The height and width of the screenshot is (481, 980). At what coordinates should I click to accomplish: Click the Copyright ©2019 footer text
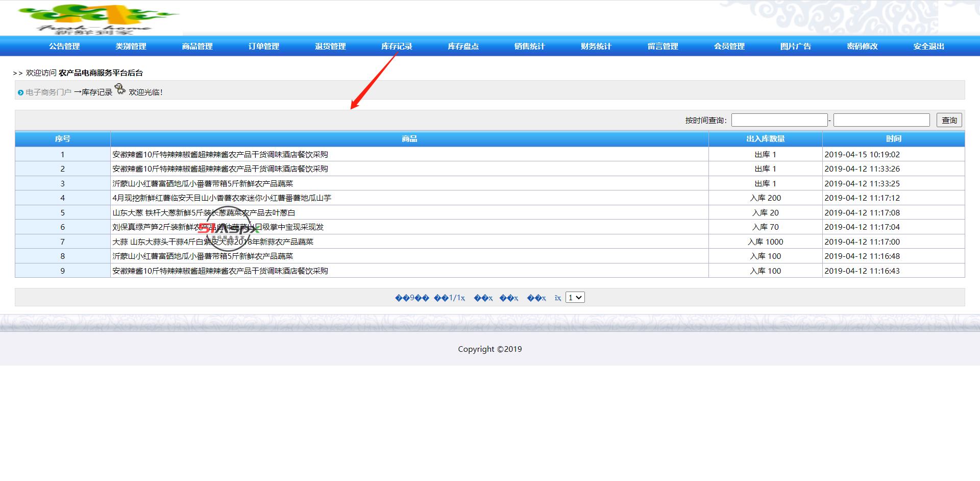(x=490, y=349)
